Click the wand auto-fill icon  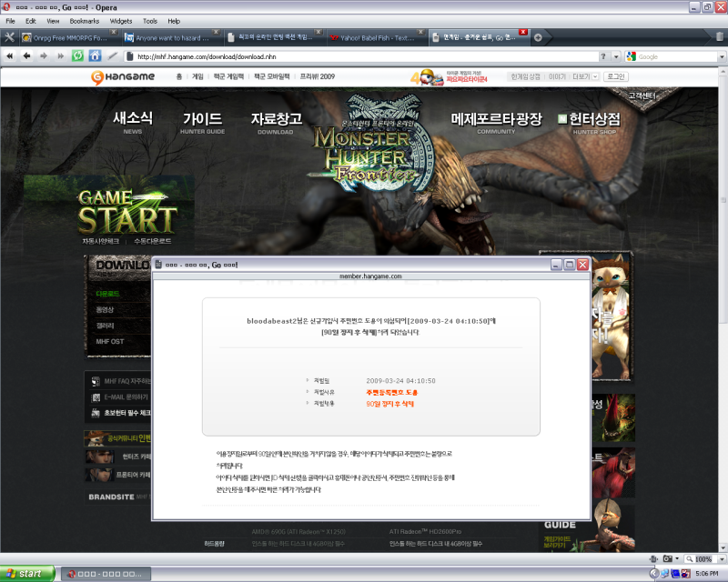coord(112,55)
